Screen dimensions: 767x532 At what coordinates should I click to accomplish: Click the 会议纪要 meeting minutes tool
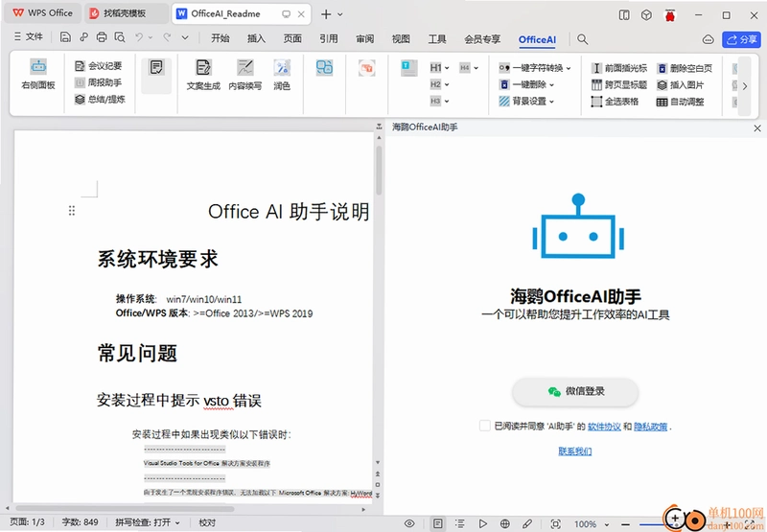(99, 65)
